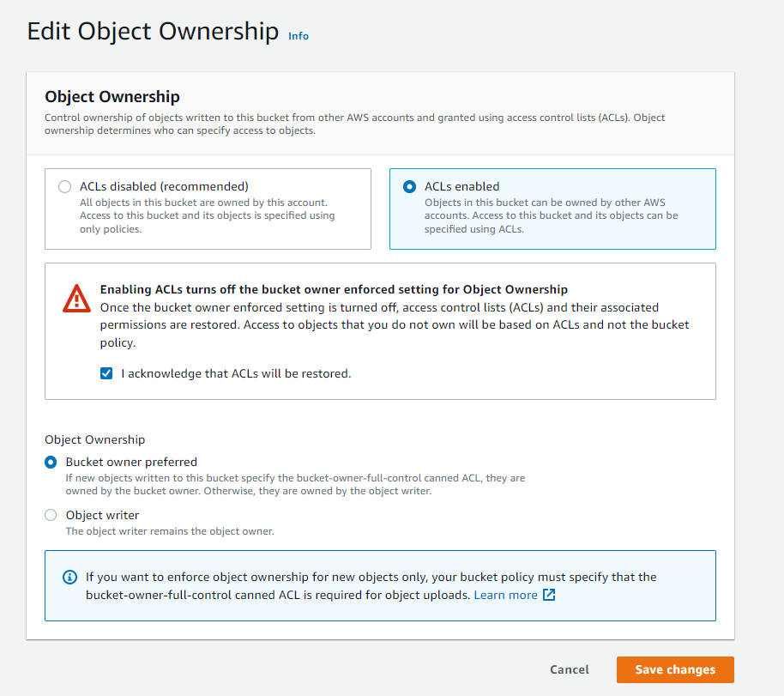Click the 'ACLs disabled (recommended)' option title
This screenshot has height=696, width=784.
click(164, 186)
